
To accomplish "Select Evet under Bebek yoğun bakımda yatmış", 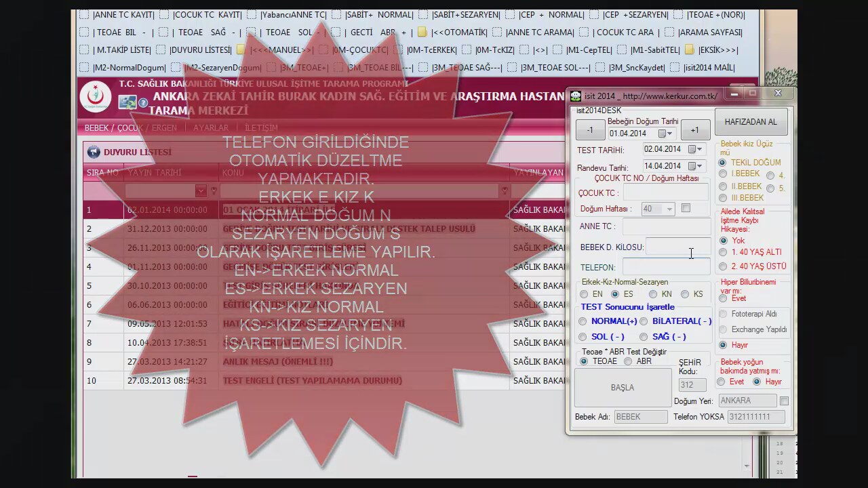I will (721, 382).
